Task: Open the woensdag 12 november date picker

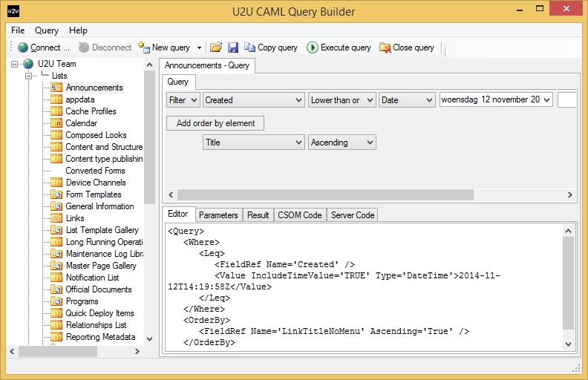Action: 546,99
